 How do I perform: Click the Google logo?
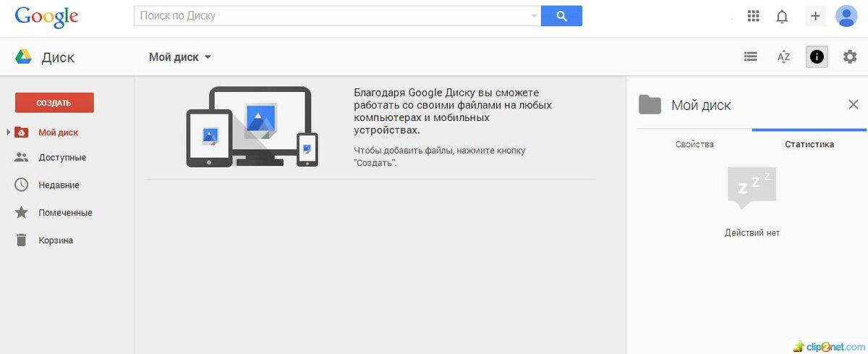click(x=46, y=17)
